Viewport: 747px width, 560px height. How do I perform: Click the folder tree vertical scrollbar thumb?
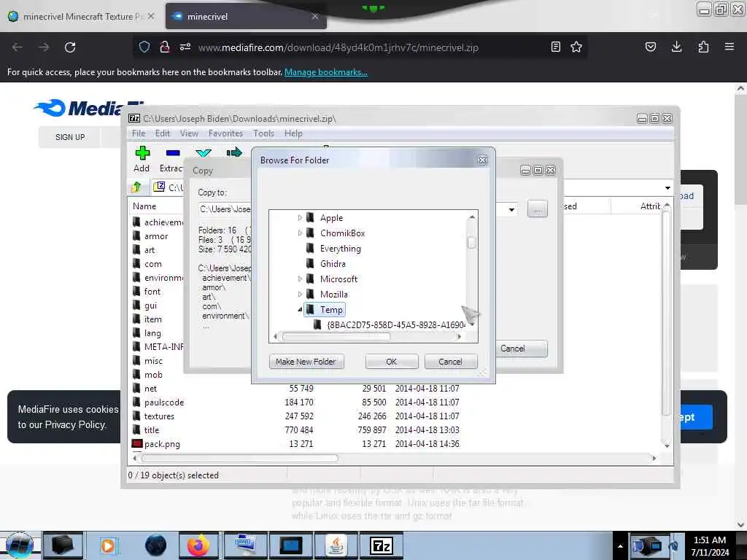pos(472,243)
